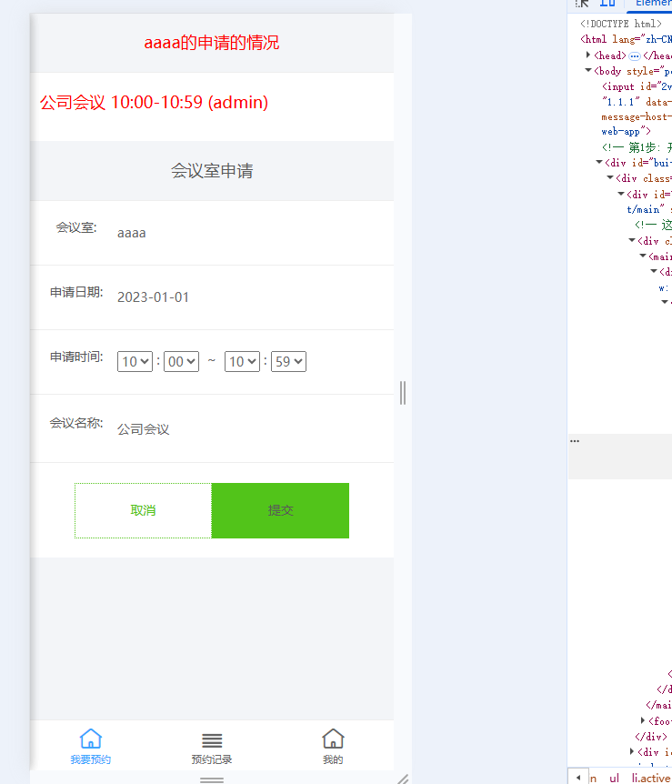Click the existing booking 公司会议 10:00-10:59 (admin)
The height and width of the screenshot is (784, 672).
click(154, 102)
